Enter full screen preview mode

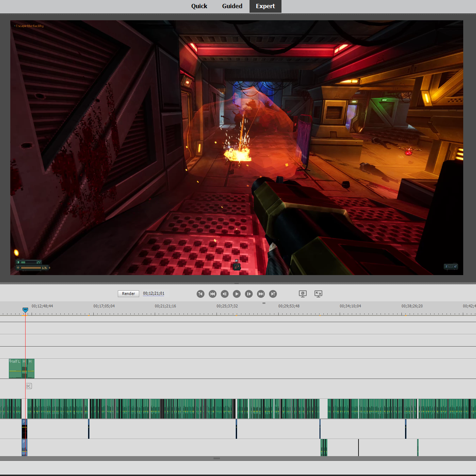pyautogui.click(x=318, y=294)
